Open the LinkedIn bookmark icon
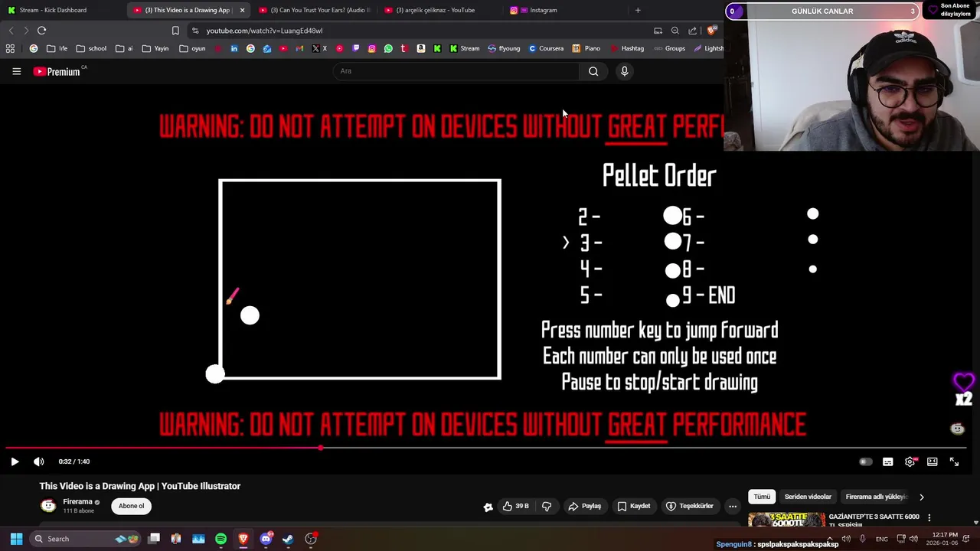980x551 pixels. pos(234,48)
